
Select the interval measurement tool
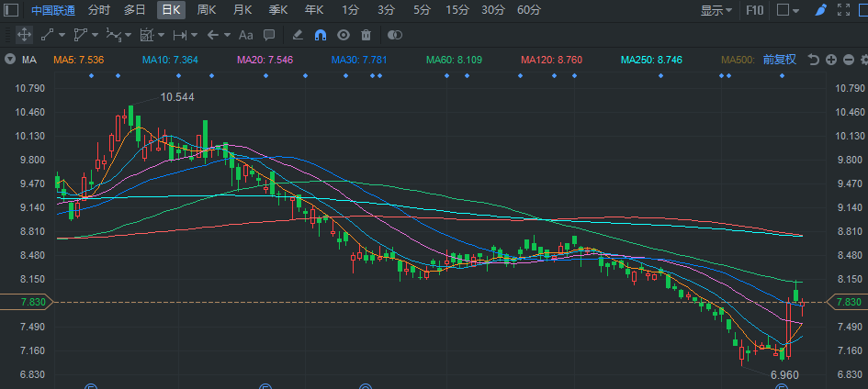[x=179, y=36]
